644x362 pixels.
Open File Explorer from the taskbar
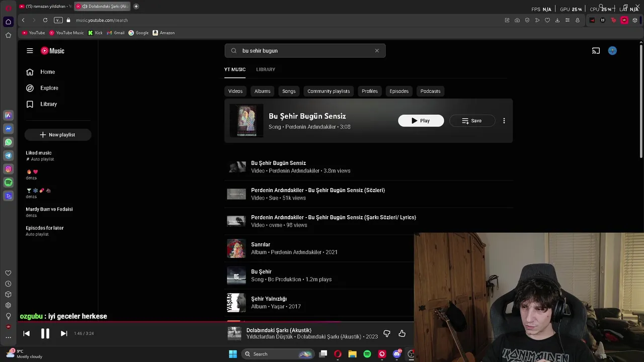[x=352, y=354]
